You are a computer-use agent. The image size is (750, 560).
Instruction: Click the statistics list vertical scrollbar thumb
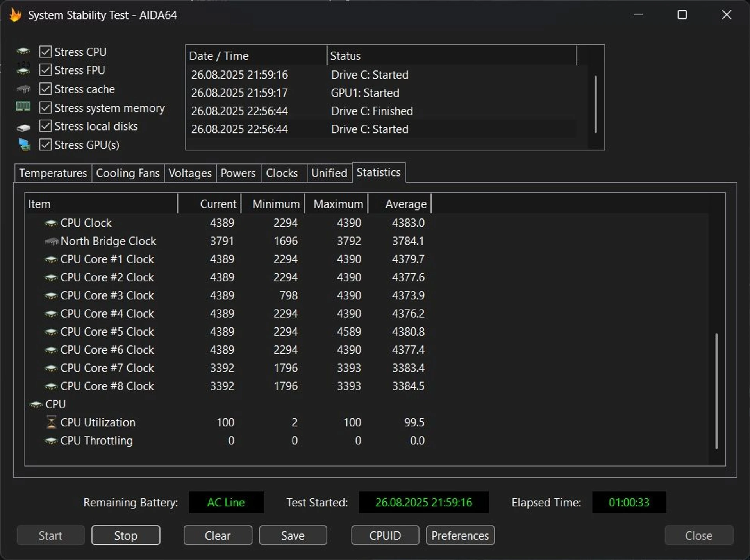tap(716, 391)
